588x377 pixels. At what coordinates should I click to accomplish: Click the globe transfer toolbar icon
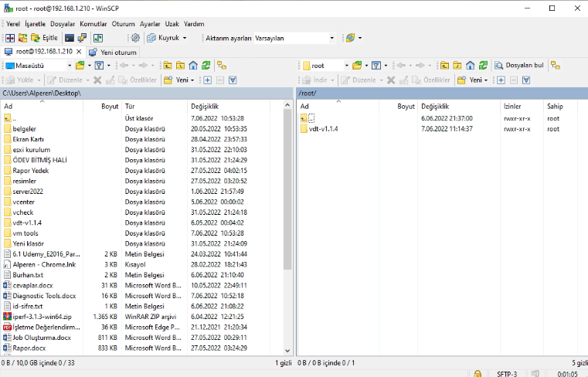[x=351, y=38]
